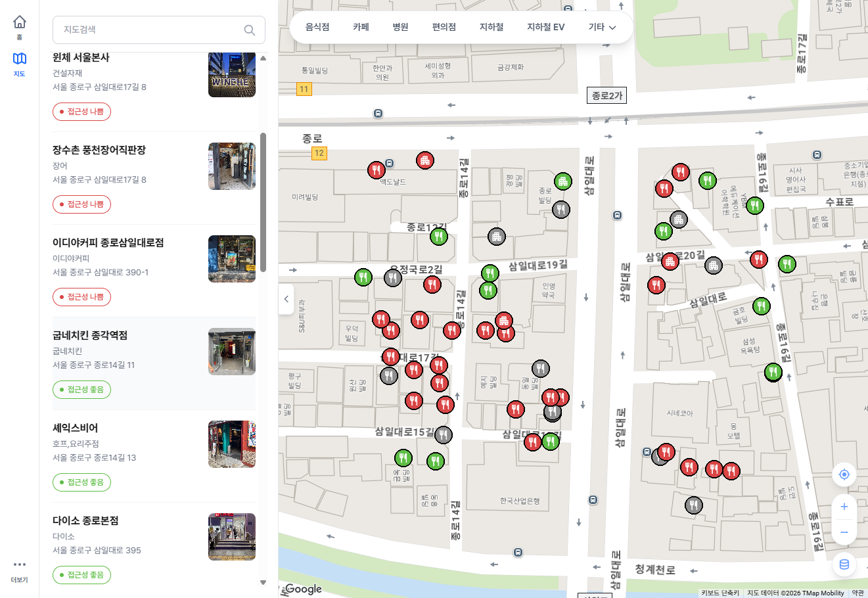This screenshot has width=868, height=598.
Task: Open the database stack icon below zoom controls
Action: tap(844, 564)
